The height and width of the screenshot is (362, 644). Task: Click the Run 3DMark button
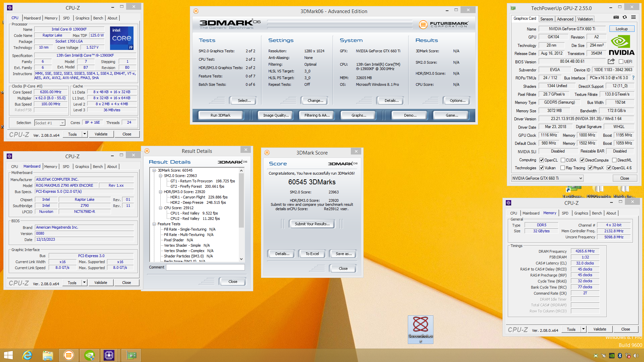220,115
